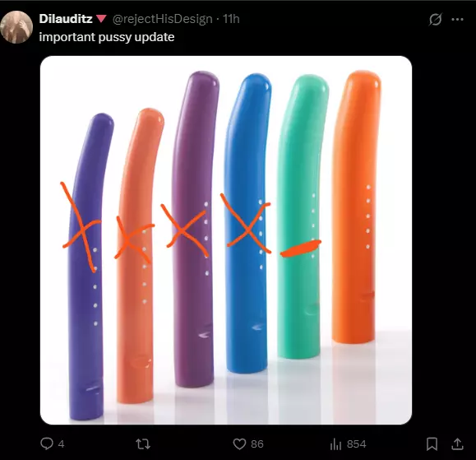Click the reply speech bubble icon
The image size is (476, 460).
[x=47, y=444]
